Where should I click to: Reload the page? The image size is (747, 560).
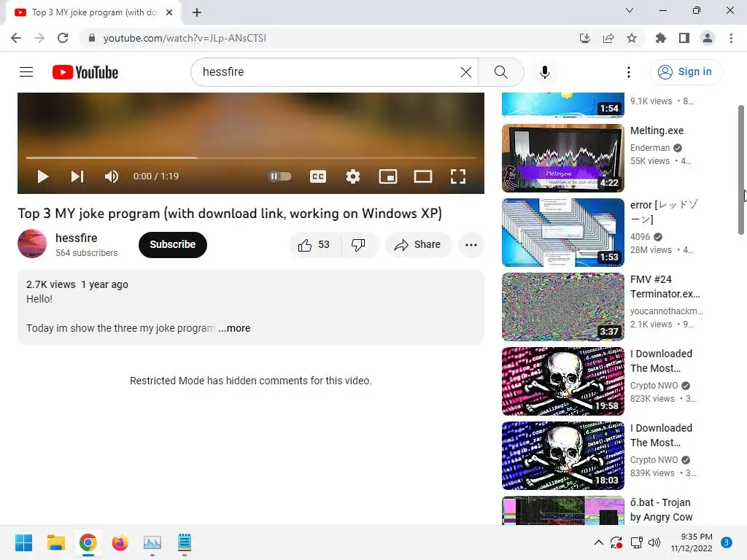tap(63, 38)
